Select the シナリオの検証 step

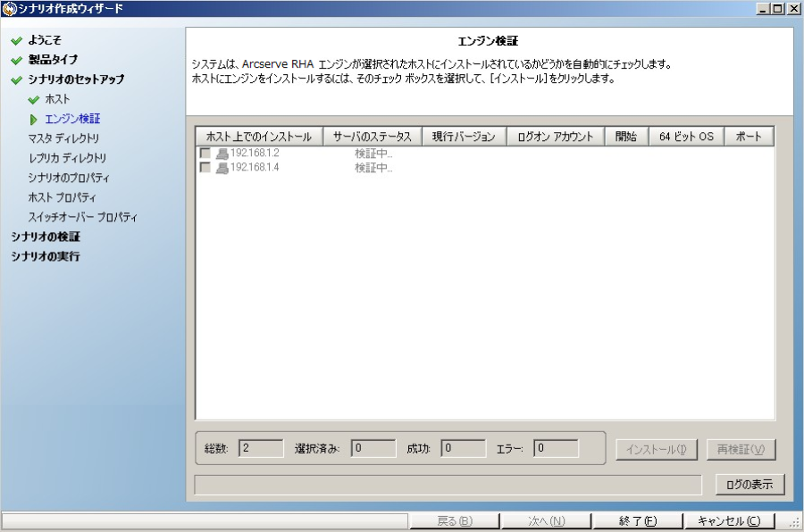click(46, 237)
